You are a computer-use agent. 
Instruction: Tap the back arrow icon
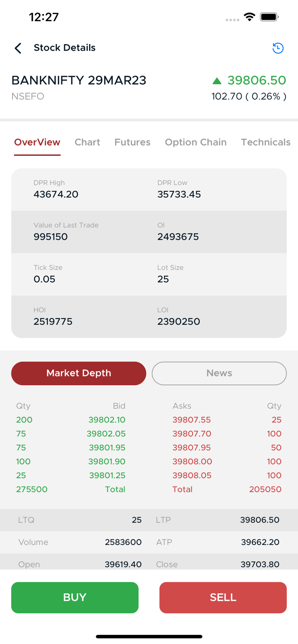pos(18,48)
